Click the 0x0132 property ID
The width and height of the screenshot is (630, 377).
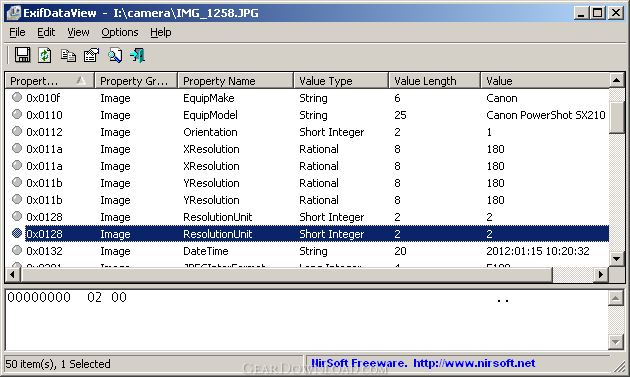(44, 251)
